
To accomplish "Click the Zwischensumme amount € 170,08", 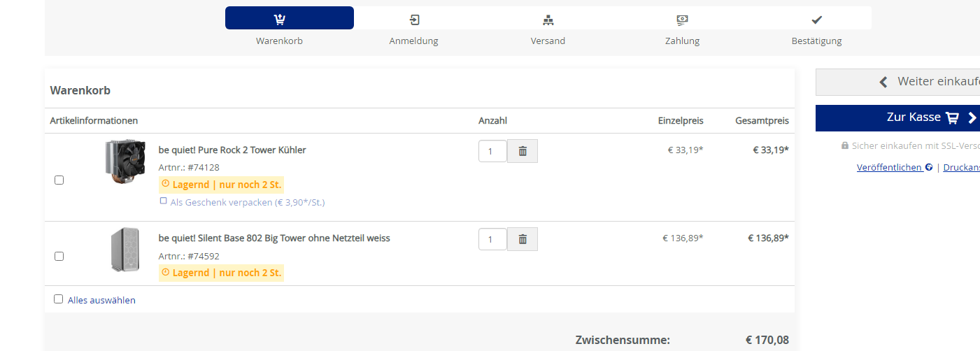I will pos(767,341).
